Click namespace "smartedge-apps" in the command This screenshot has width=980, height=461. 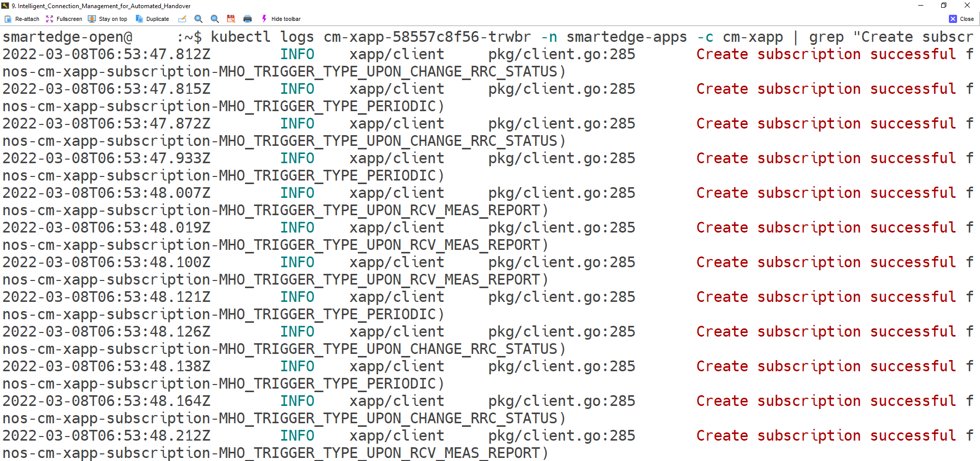(x=627, y=37)
